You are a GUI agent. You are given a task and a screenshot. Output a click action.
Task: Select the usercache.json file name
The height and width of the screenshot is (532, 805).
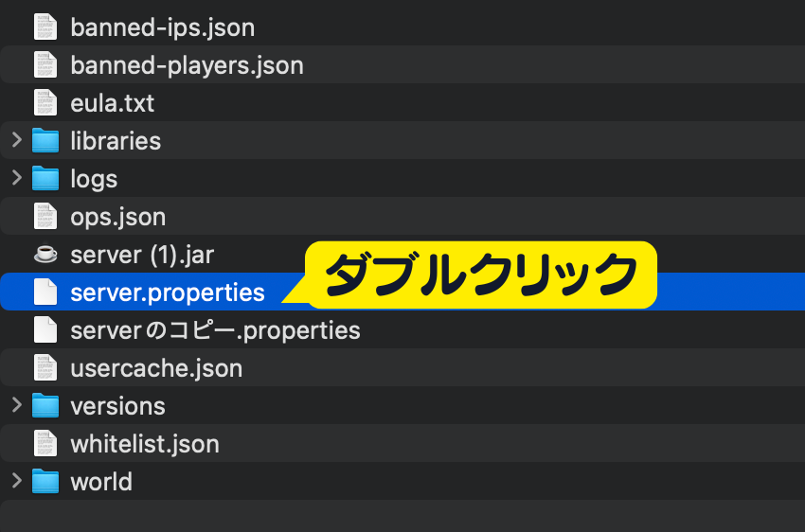click(x=156, y=368)
